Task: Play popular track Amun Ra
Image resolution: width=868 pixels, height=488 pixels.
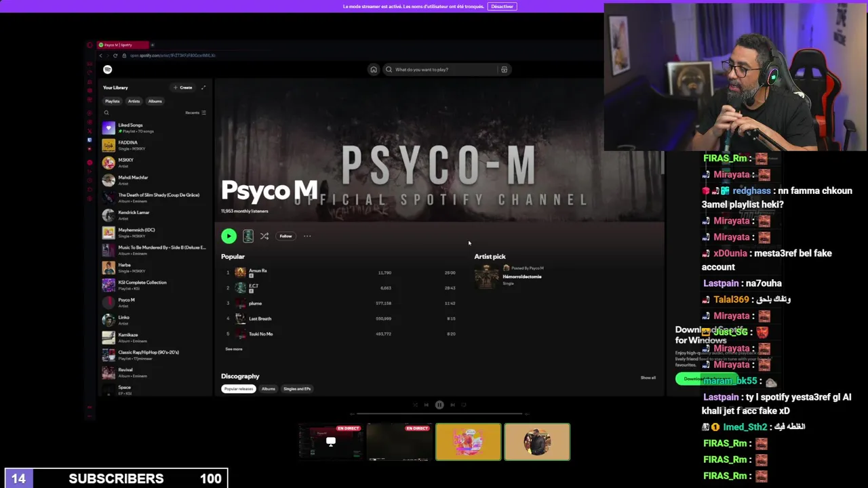Action: (341, 272)
